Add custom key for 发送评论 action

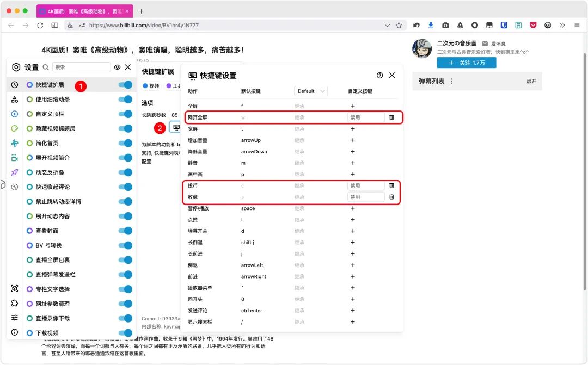tap(352, 311)
